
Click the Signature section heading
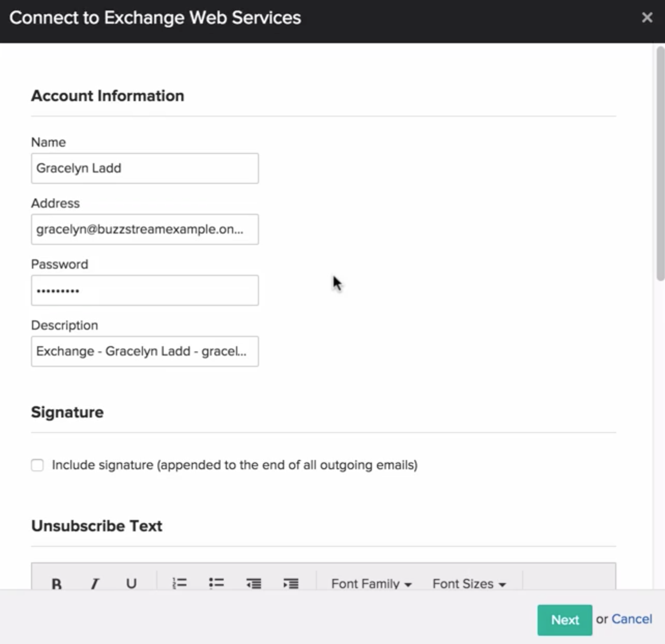[67, 412]
